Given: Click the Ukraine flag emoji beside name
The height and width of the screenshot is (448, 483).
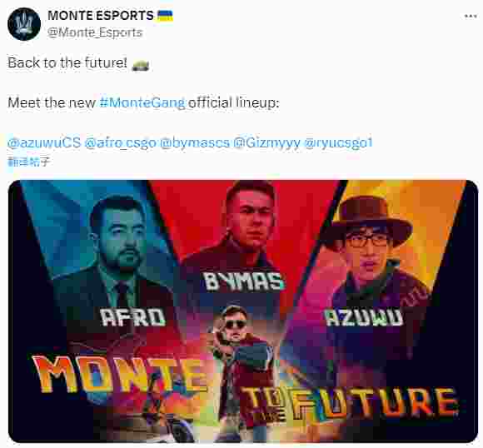Looking at the screenshot, I should pos(165,16).
